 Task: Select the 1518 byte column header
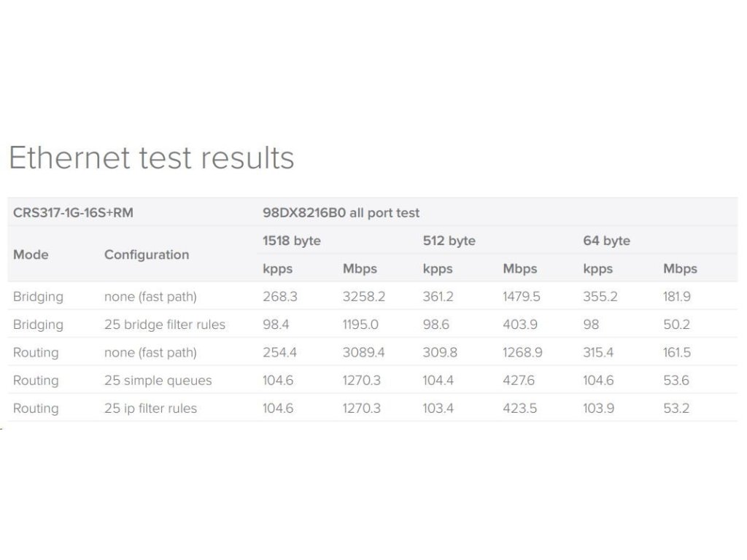pyautogui.click(x=292, y=241)
